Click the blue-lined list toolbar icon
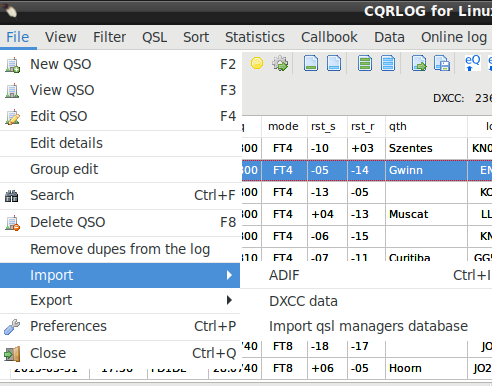 388,63
